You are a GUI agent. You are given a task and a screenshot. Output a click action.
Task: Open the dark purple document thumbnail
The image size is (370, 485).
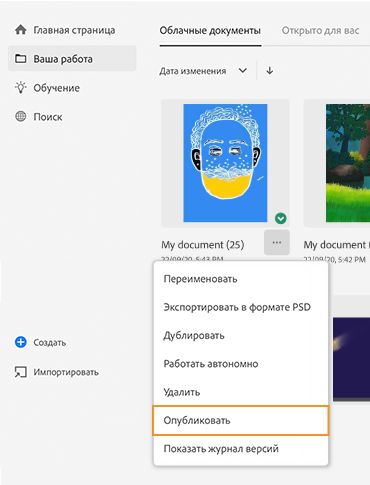[x=351, y=359]
